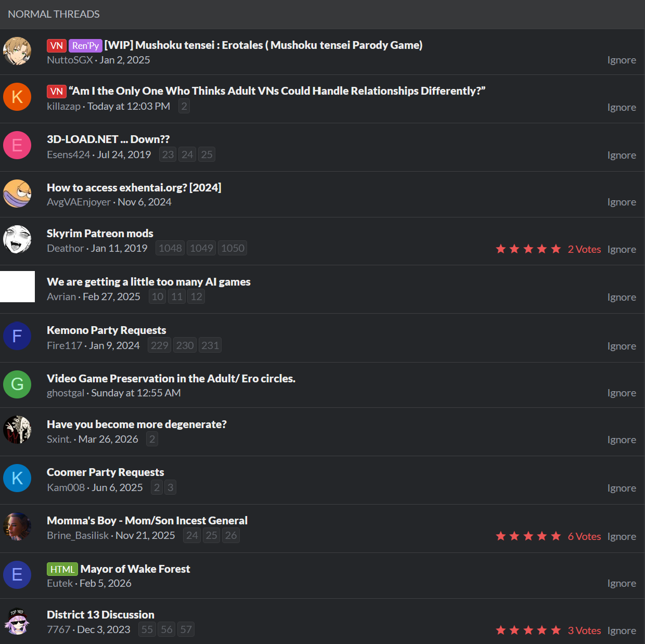The image size is (645, 644).
Task: Open the Adult VNs relationships thread
Action: [x=277, y=91]
